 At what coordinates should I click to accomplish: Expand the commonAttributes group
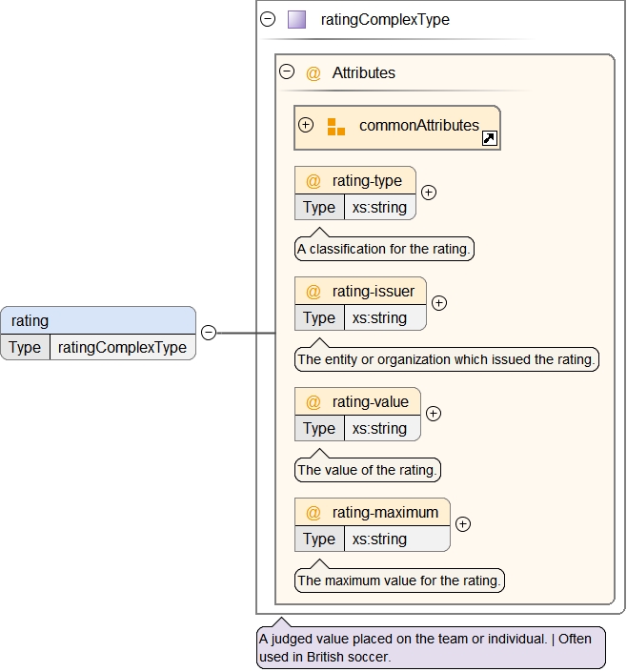point(306,125)
